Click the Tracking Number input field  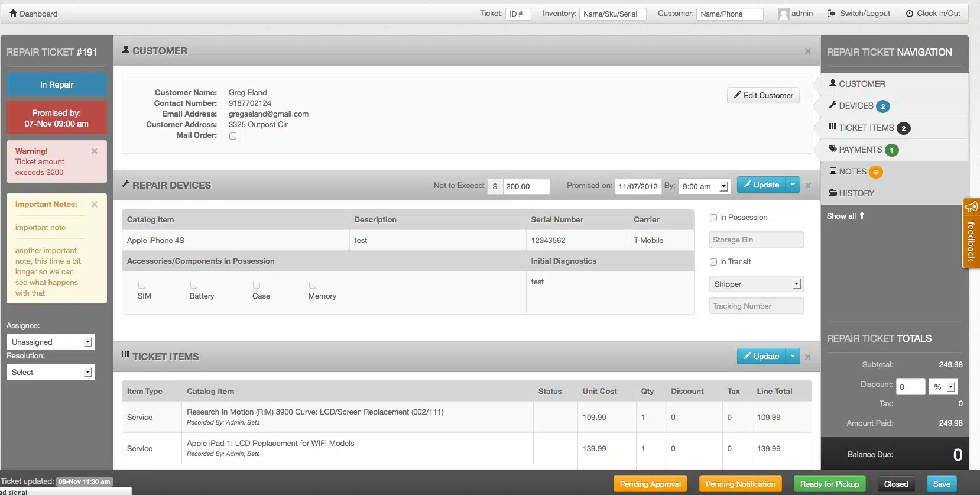click(x=756, y=306)
